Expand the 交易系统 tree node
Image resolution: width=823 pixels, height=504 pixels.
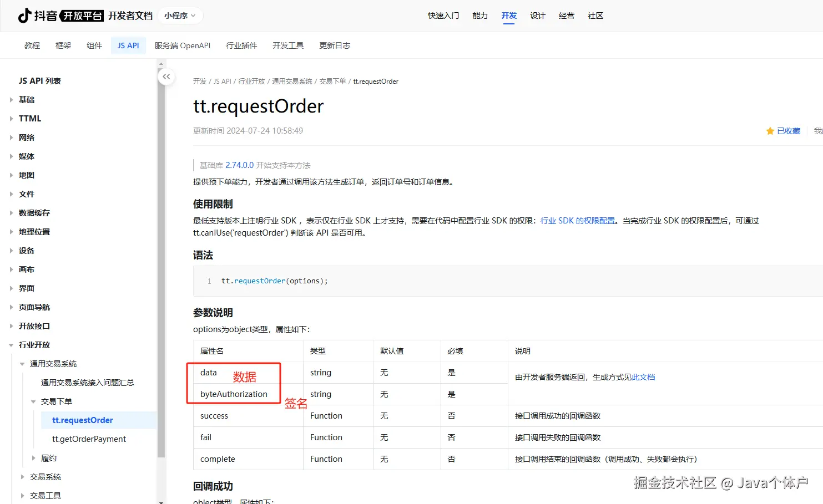[x=22, y=477]
